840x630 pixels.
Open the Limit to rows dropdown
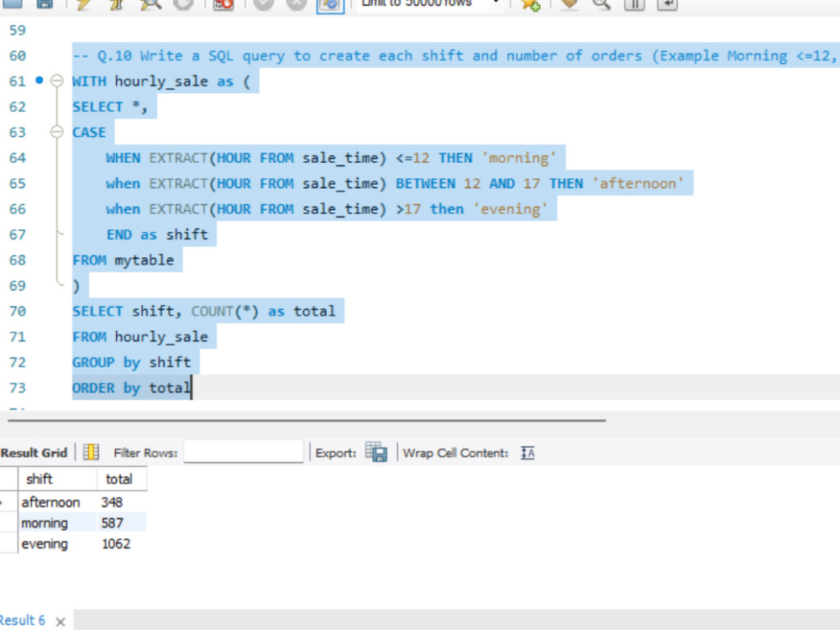[430, 4]
